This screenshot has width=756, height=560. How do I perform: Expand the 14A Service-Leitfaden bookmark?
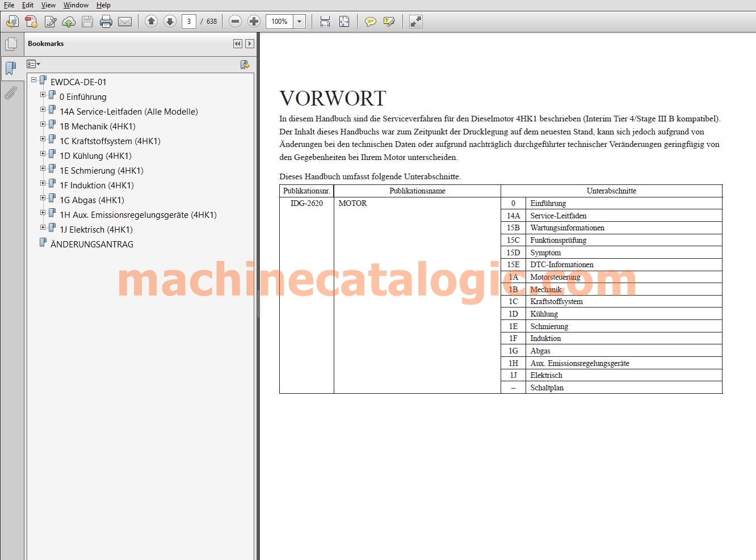43,110
